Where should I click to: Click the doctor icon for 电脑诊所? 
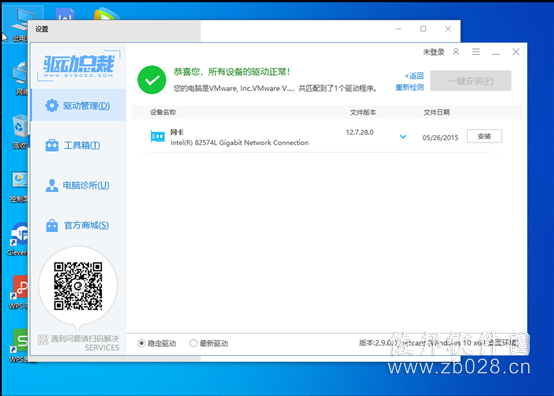[x=52, y=185]
